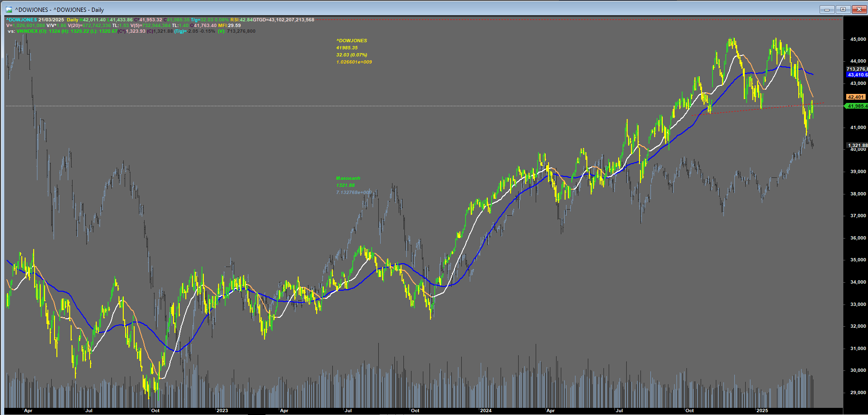Viewport: 868px width, 415px height.
Task: Click the high value H42,011.40 in the header
Action: [x=93, y=20]
